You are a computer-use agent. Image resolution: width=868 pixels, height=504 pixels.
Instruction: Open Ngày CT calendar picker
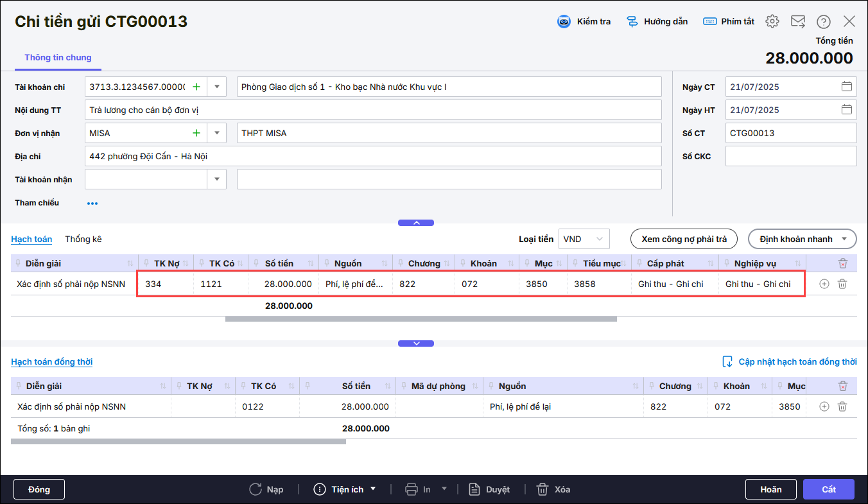[x=847, y=87]
